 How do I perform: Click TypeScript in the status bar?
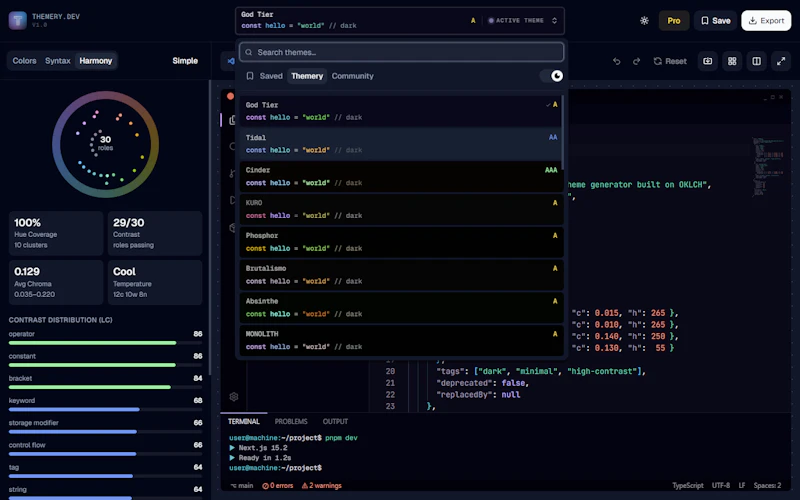coord(688,486)
